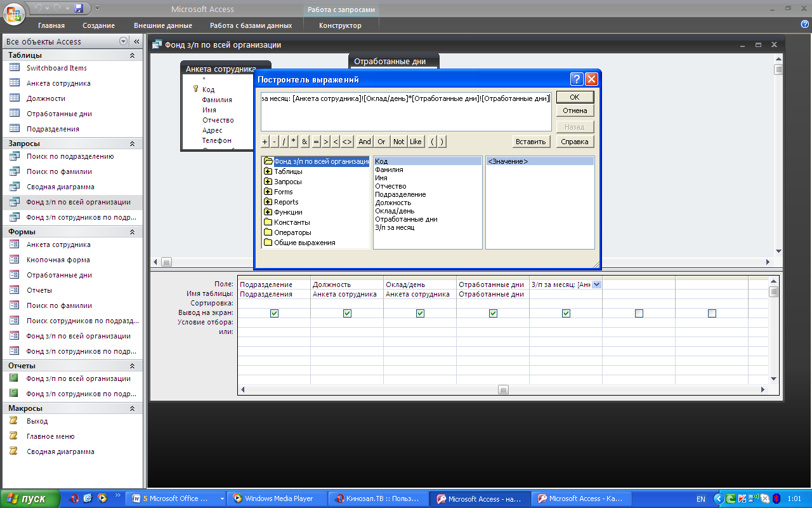
Task: Open the Access Help question icon
Action: (805, 24)
